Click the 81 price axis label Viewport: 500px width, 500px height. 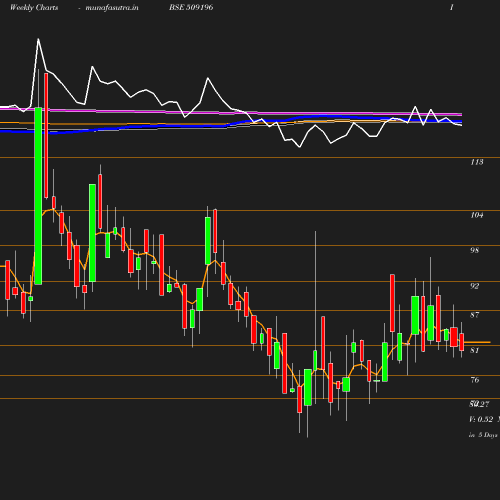[474, 350]
